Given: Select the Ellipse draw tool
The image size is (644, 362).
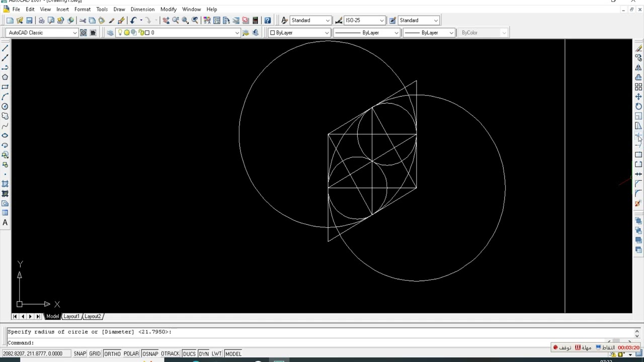Looking at the screenshot, I should click(x=5, y=136).
